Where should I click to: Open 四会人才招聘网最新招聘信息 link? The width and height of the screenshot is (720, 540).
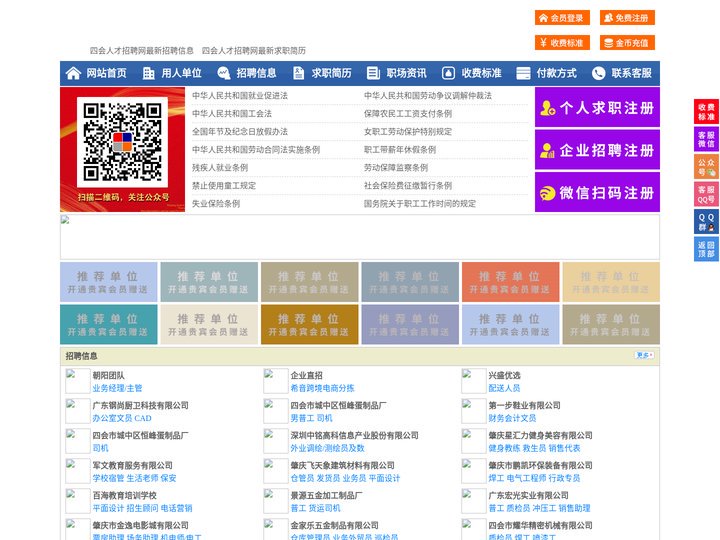click(x=141, y=51)
